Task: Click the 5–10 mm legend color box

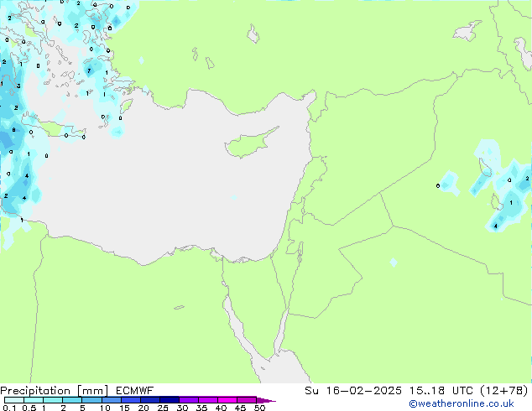Action: [91, 400]
